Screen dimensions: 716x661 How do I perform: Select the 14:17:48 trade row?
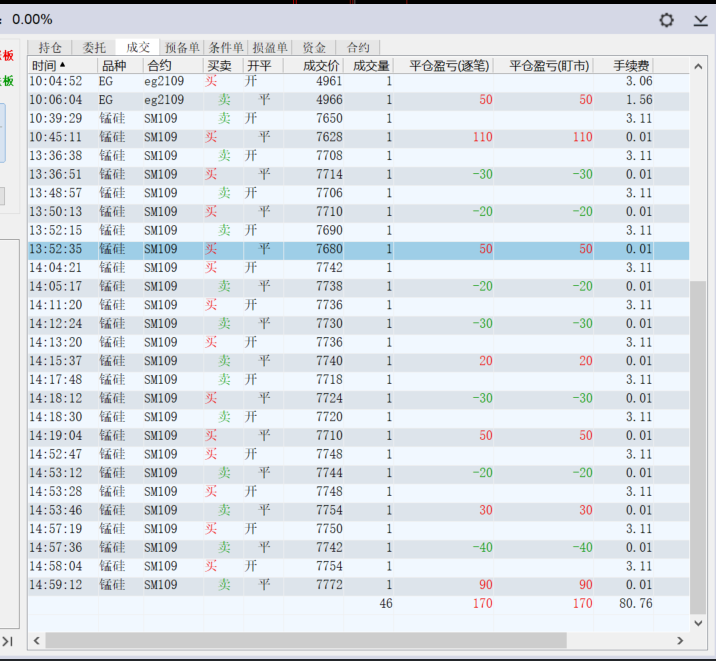(358, 380)
